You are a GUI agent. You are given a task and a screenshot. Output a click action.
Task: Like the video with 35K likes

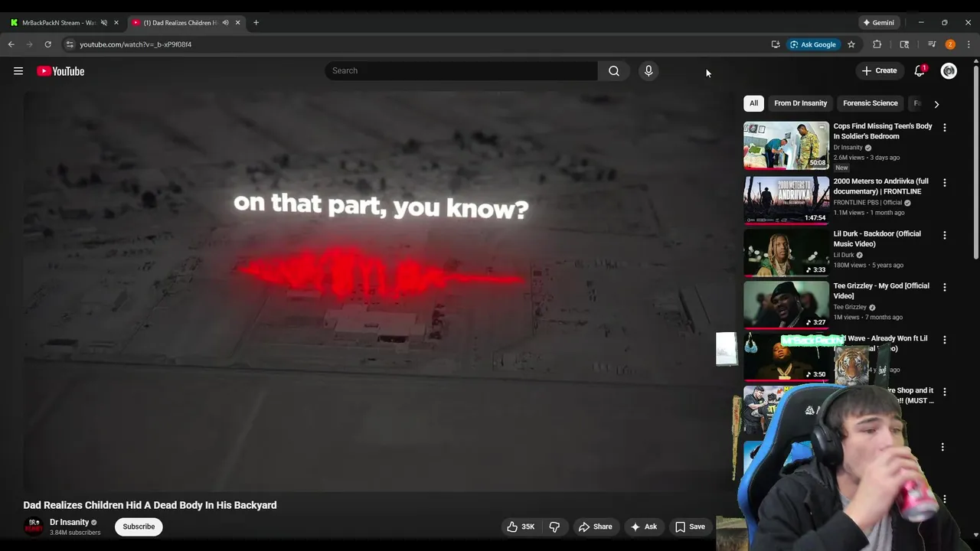pyautogui.click(x=521, y=527)
